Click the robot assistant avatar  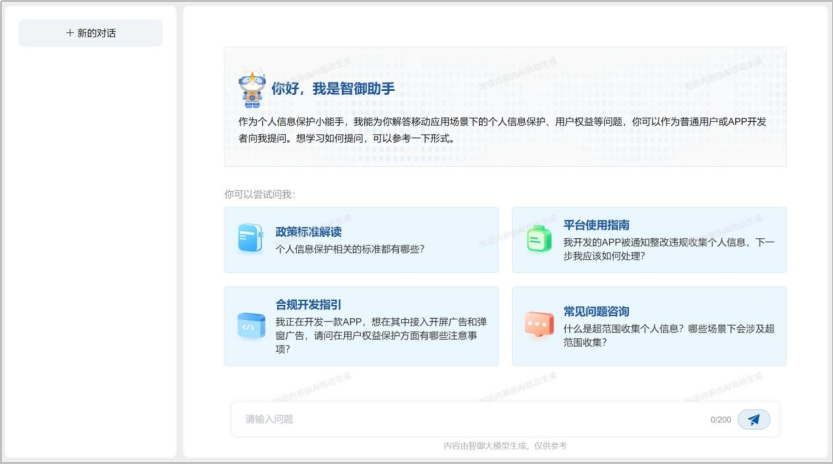(x=252, y=90)
